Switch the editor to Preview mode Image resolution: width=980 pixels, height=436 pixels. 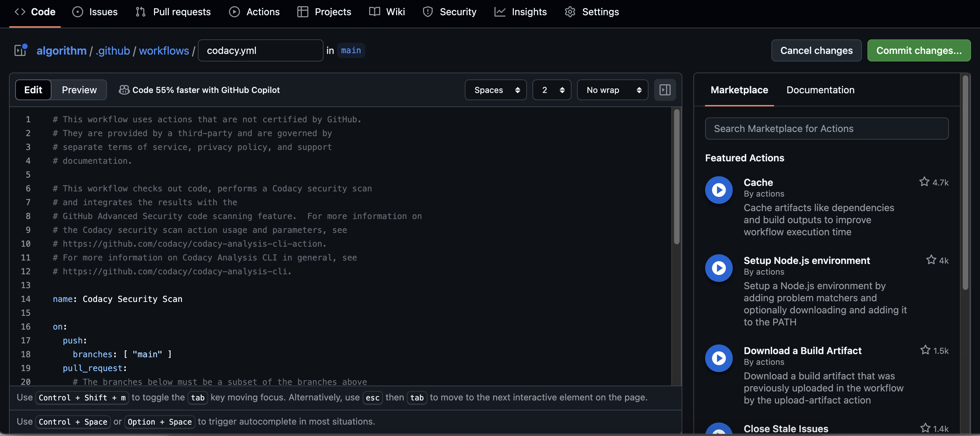click(x=79, y=90)
